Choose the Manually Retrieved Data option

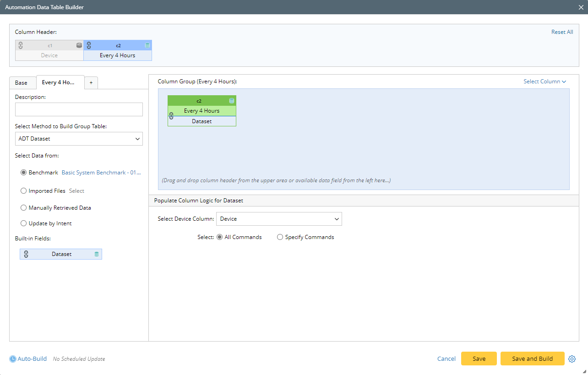(x=24, y=208)
